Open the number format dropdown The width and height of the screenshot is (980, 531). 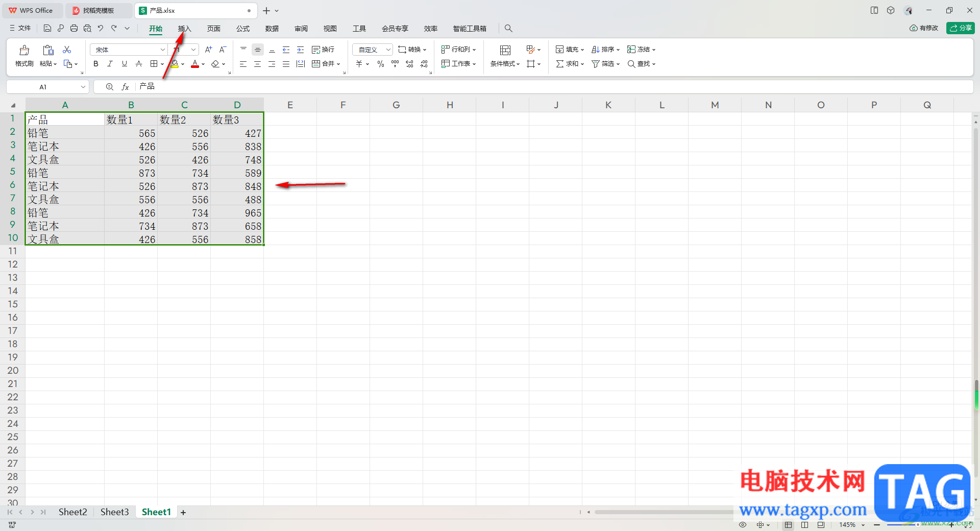(x=388, y=50)
